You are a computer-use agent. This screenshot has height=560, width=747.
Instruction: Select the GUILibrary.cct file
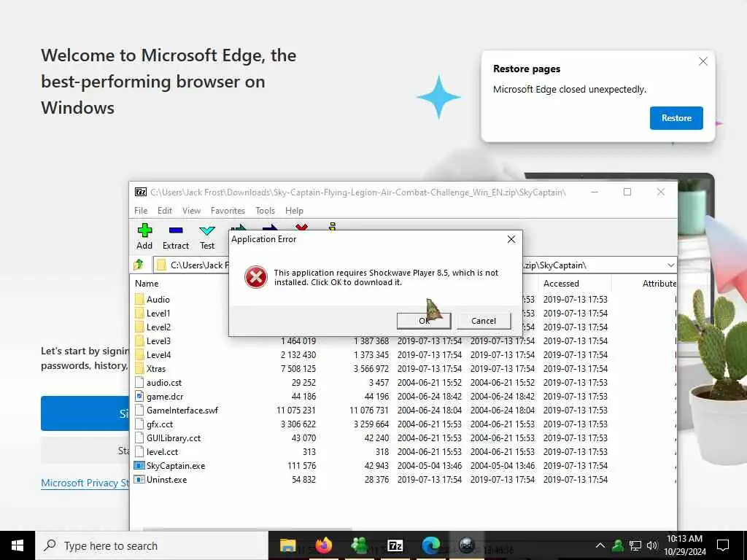(168, 437)
